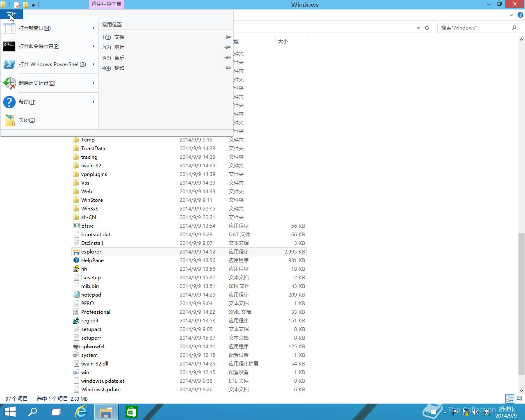This screenshot has width=525, height=420.
Task: Pin 视频 to frequent places list
Action: click(228, 68)
